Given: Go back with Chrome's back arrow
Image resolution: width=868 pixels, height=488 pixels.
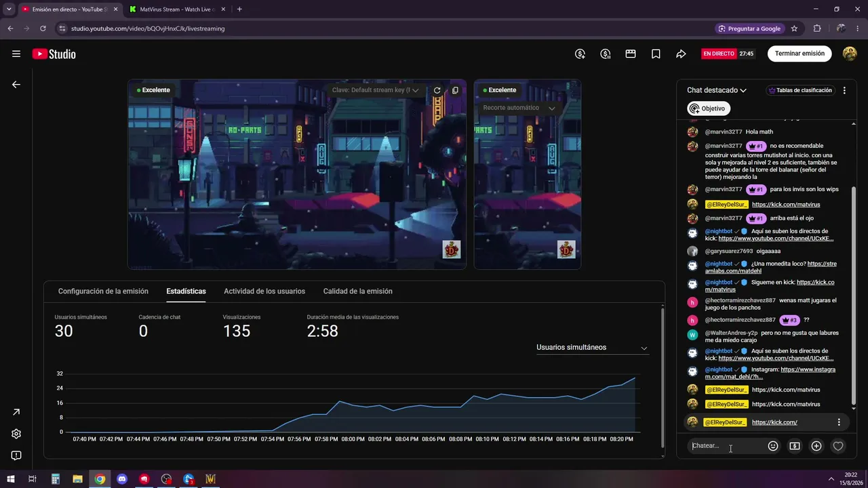Looking at the screenshot, I should (10, 28).
